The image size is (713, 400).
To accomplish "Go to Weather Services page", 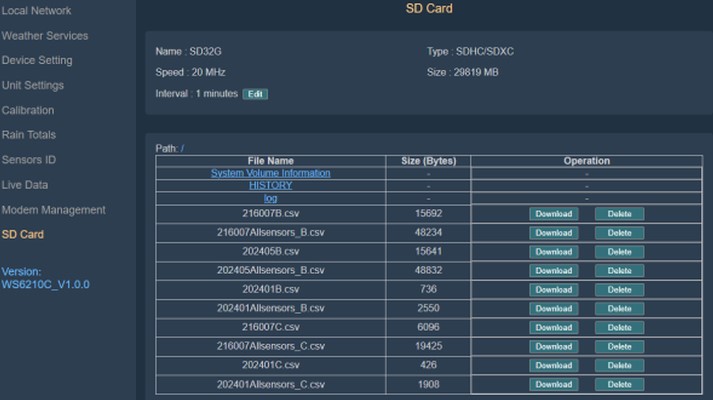I will point(45,35).
